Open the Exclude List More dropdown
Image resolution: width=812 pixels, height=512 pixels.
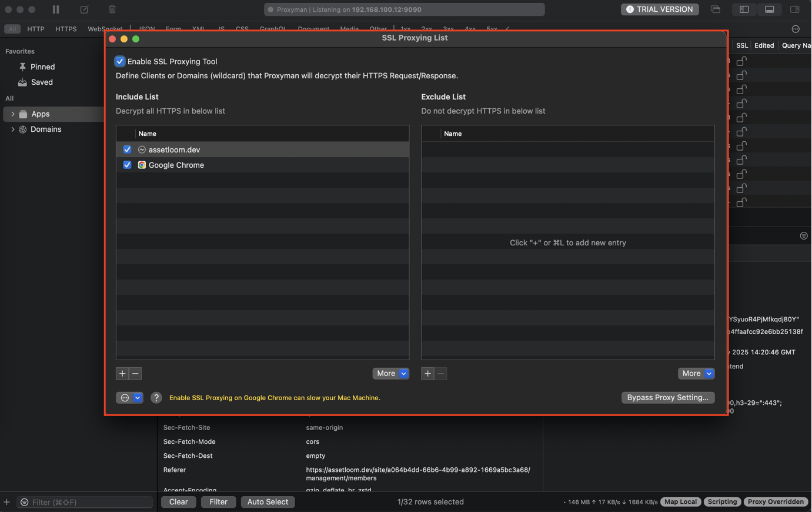point(696,374)
